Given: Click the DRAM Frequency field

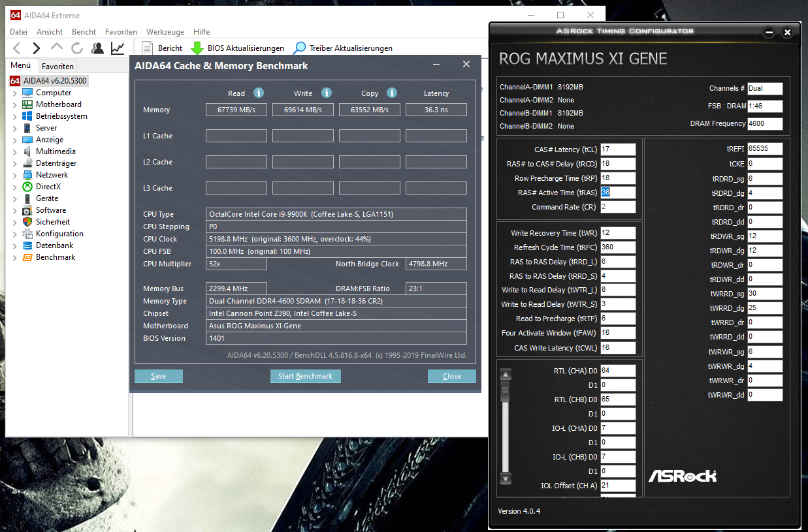Looking at the screenshot, I should [765, 123].
